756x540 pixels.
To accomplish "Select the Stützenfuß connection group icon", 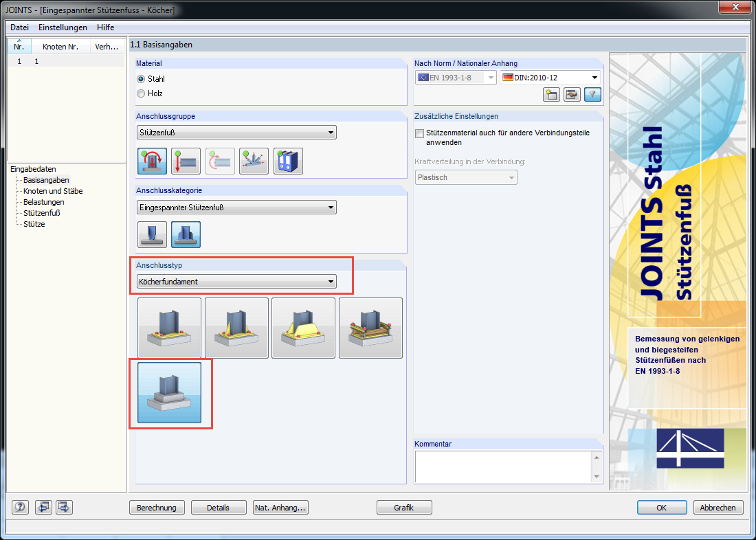I will tap(152, 161).
